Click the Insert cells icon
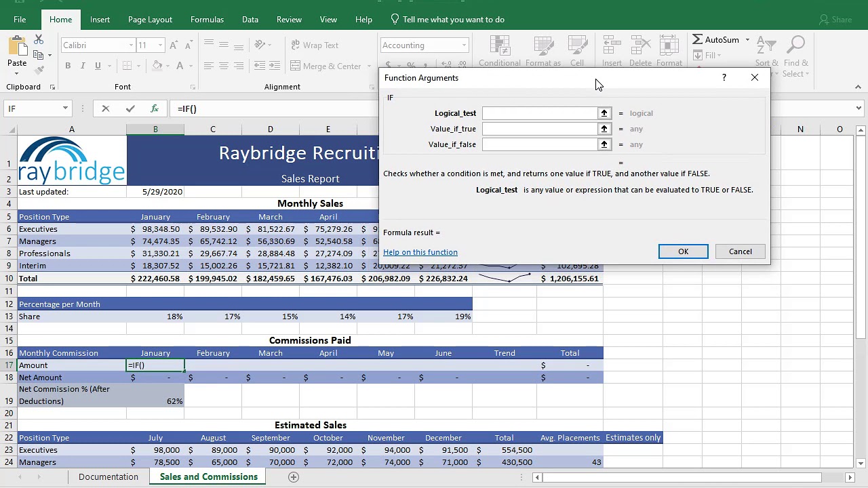The height and width of the screenshot is (488, 868). [612, 46]
